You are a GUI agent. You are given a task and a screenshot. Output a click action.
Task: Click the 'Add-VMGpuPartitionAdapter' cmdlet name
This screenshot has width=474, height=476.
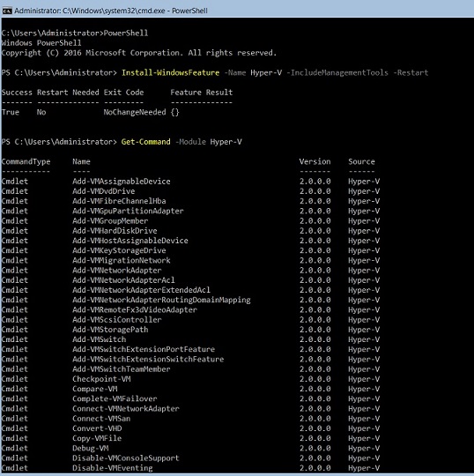128,211
